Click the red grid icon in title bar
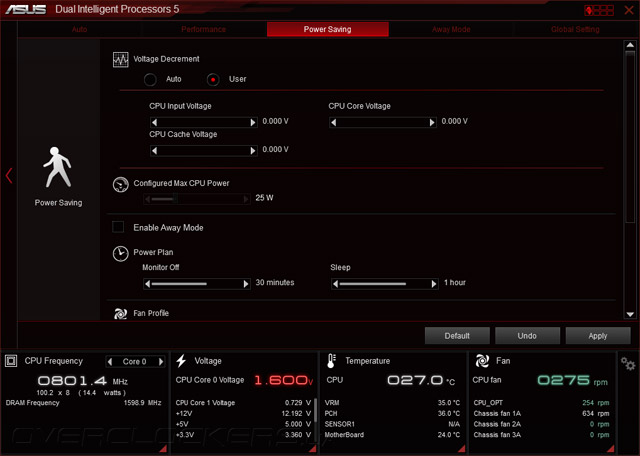 point(599,10)
